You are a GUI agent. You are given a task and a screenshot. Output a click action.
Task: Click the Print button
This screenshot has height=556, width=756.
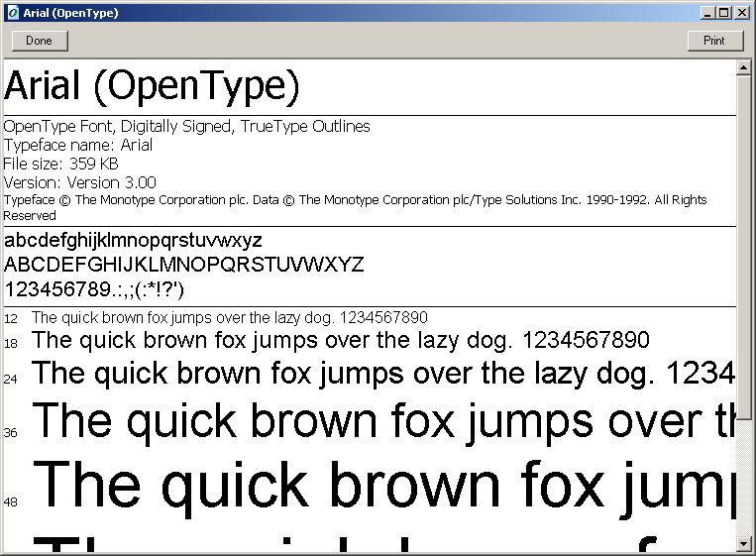coord(715,41)
